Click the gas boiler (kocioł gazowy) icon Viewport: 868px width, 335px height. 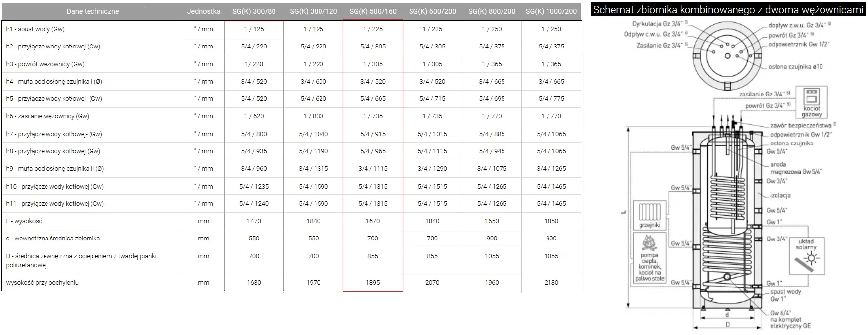(811, 103)
